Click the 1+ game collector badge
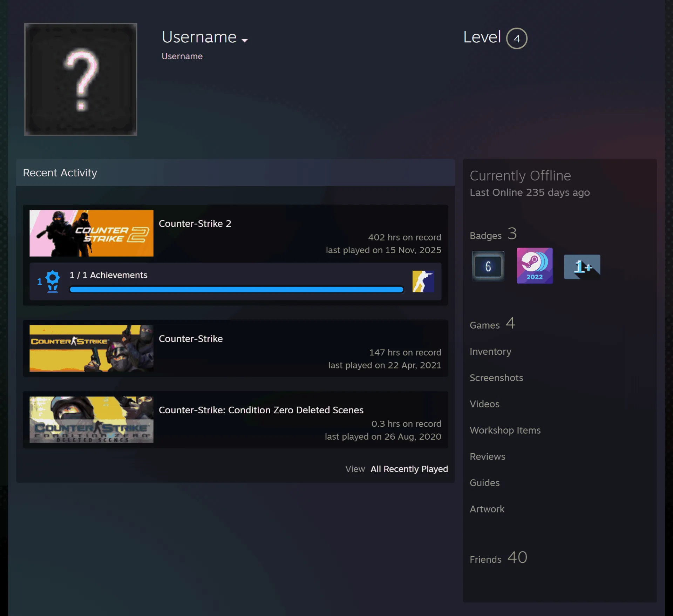The image size is (673, 616). (x=582, y=267)
